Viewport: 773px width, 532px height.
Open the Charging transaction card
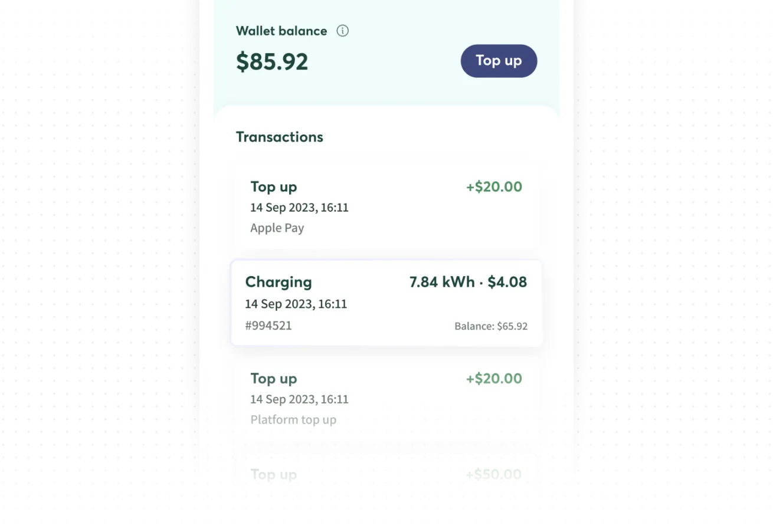(386, 303)
